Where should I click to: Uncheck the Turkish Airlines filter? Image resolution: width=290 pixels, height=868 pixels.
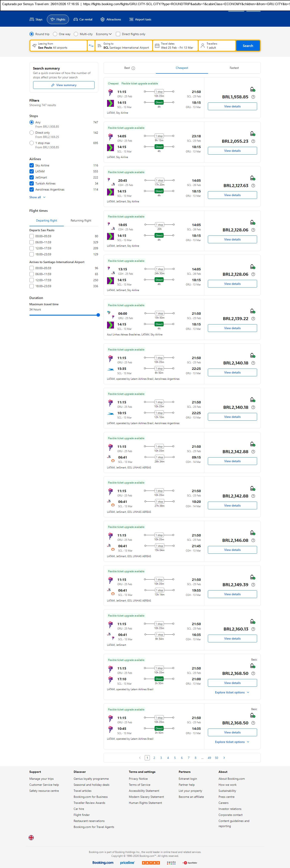32,184
